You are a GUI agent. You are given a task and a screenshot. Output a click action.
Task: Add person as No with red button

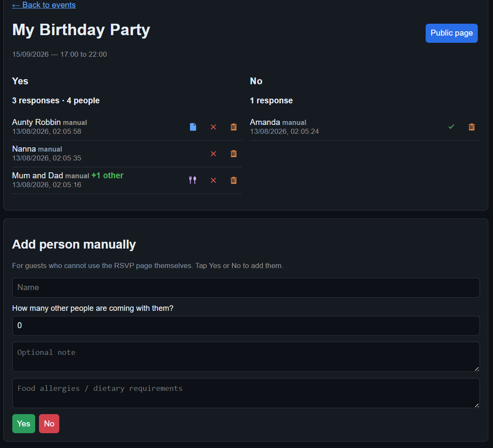pyautogui.click(x=49, y=423)
